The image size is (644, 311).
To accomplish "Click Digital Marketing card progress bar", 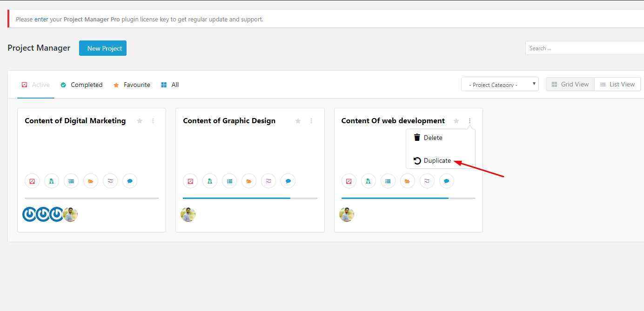I will coord(92,198).
